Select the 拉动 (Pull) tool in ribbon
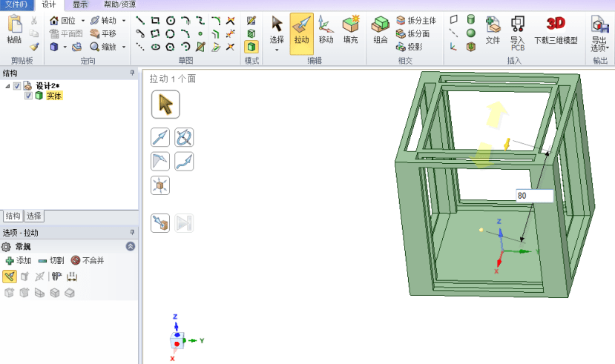 [302, 33]
